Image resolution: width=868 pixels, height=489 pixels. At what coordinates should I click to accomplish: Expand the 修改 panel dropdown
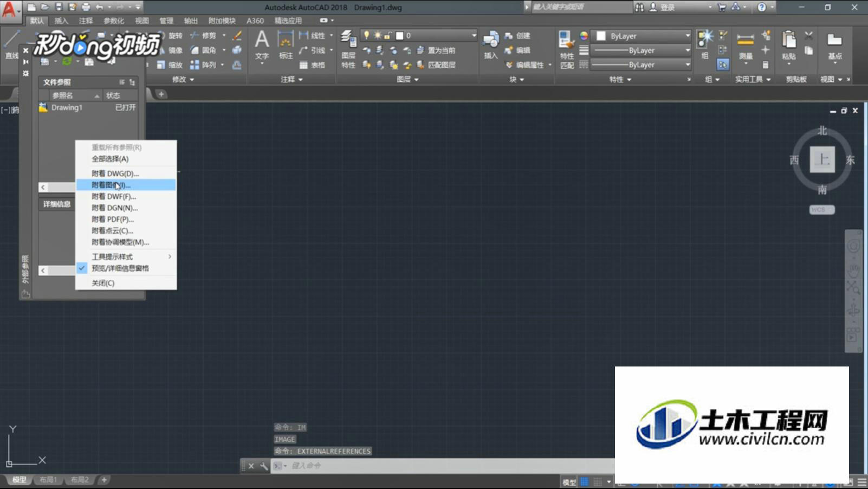[183, 79]
